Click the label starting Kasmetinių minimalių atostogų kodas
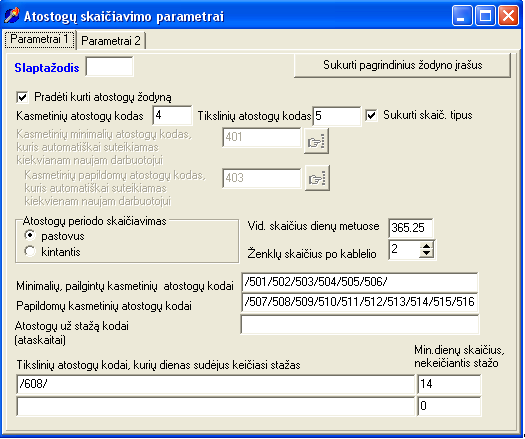The height and width of the screenshot is (439, 525). (x=104, y=147)
